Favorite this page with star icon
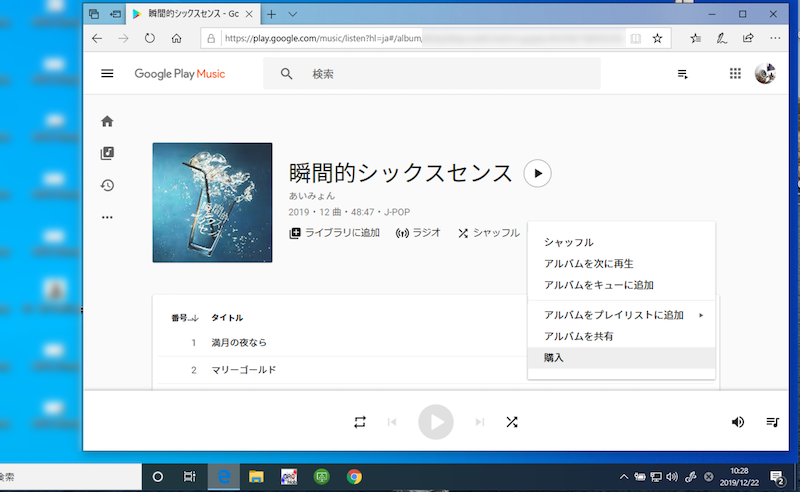Image resolution: width=800 pixels, height=492 pixels. [657, 39]
